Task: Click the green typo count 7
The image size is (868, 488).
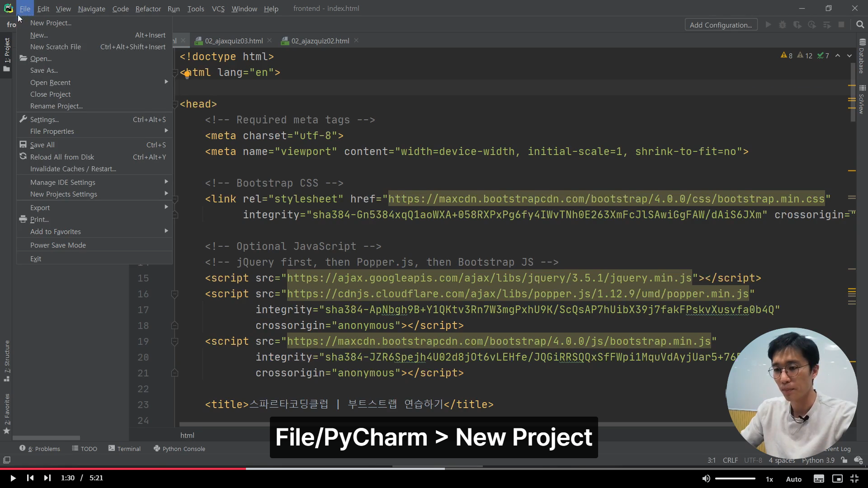Action: pos(823,56)
